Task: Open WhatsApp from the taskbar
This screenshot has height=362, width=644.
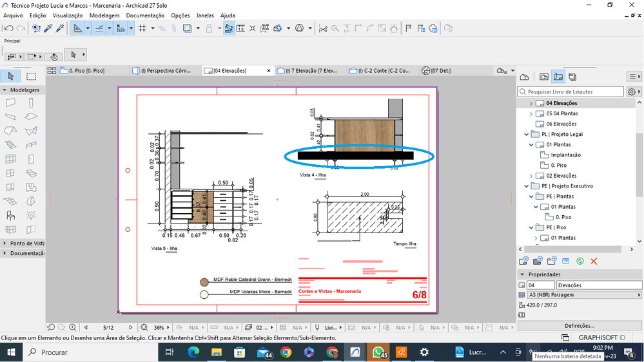Action: [378, 352]
